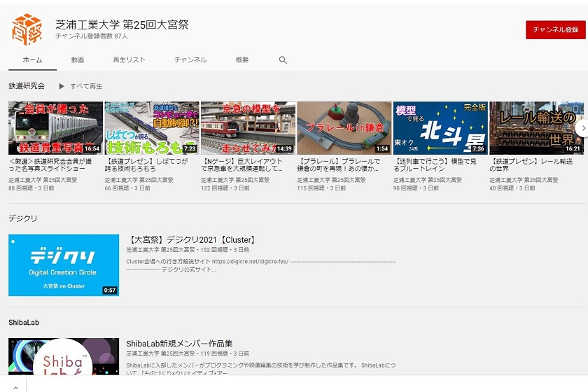Screen dimensions: 588x392
Task: Play the 鉄道貴重写真 thumbnail video
Action: pyautogui.click(x=55, y=128)
